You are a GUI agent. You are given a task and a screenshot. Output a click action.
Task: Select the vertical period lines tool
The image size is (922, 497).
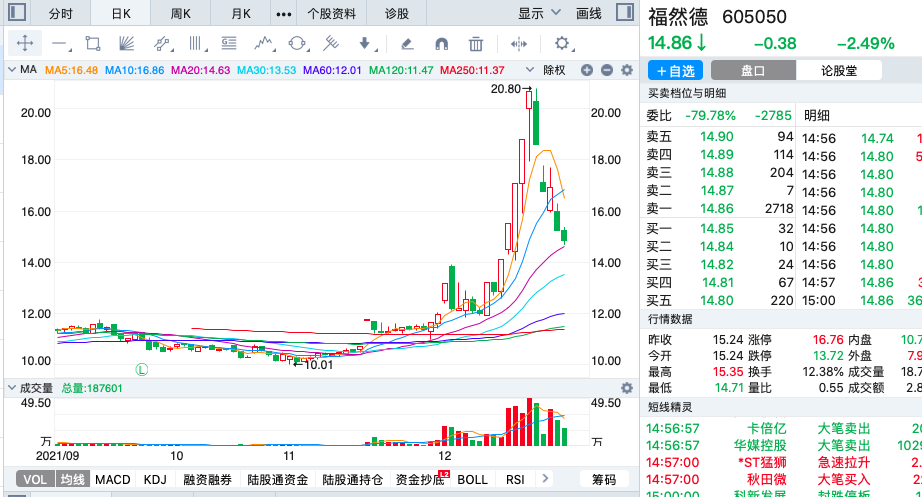(196, 44)
